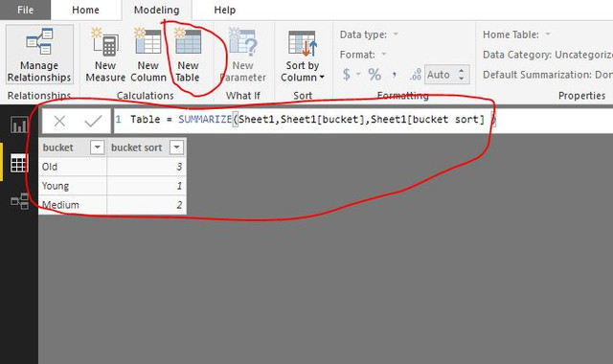Select the Old cell
Viewport: 613px width, 364px height.
73,167
